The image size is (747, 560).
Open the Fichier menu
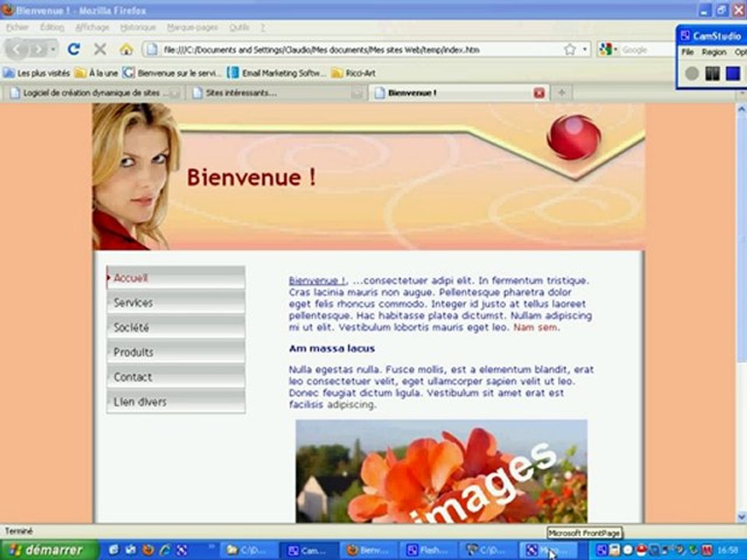coord(17,28)
